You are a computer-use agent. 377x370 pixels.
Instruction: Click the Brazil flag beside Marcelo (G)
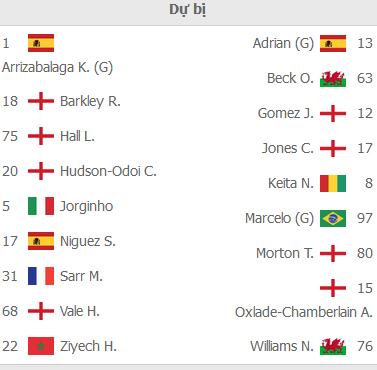[x=333, y=218]
